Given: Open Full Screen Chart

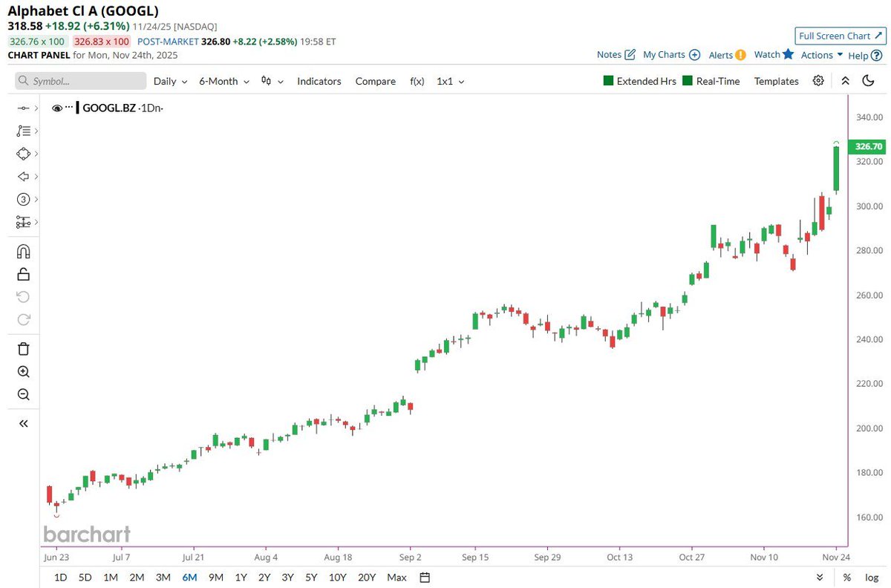Looking at the screenshot, I should pyautogui.click(x=839, y=36).
